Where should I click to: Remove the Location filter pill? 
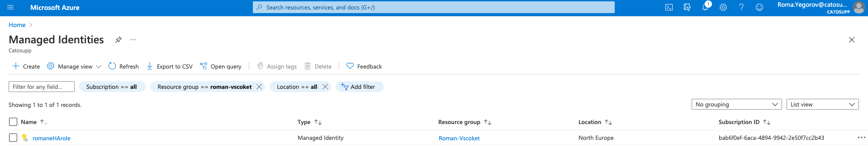click(325, 87)
